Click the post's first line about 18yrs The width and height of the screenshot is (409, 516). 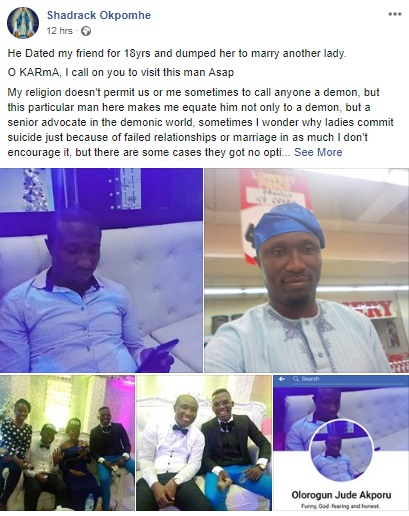pyautogui.click(x=177, y=53)
